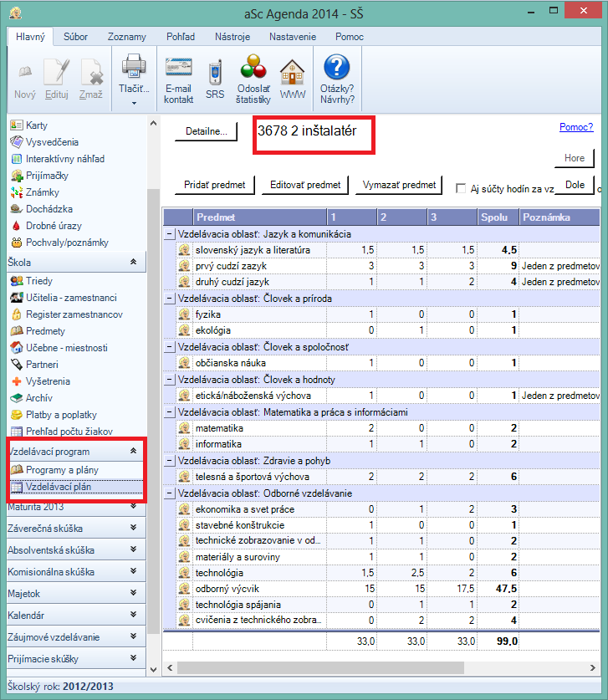Open Platby a poplatky item

(x=54, y=415)
